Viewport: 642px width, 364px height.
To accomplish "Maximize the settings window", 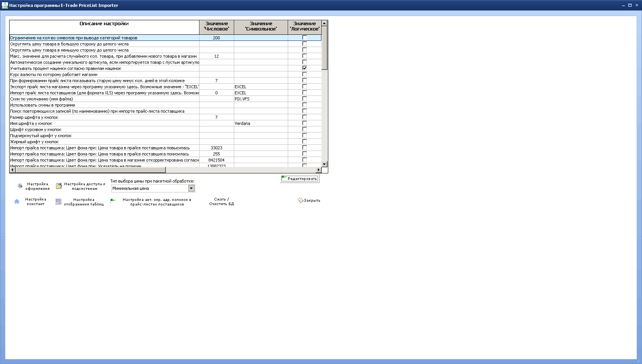I will [630, 5].
